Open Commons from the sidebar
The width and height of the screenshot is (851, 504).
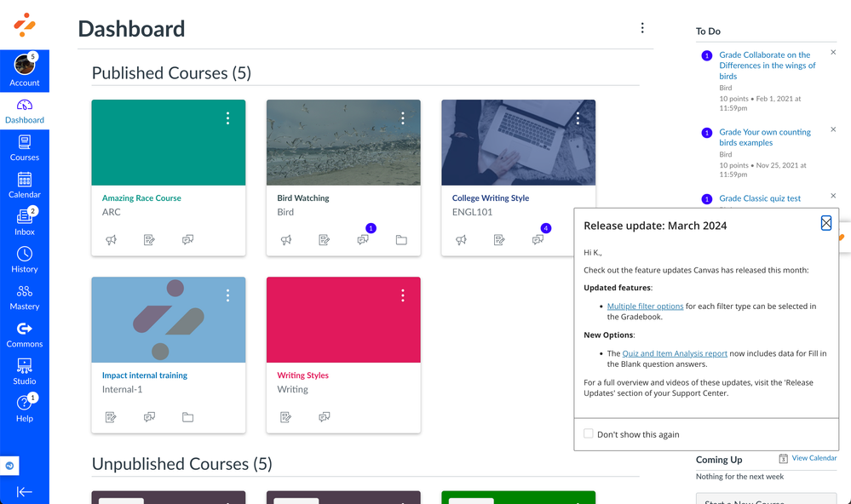tap(25, 335)
